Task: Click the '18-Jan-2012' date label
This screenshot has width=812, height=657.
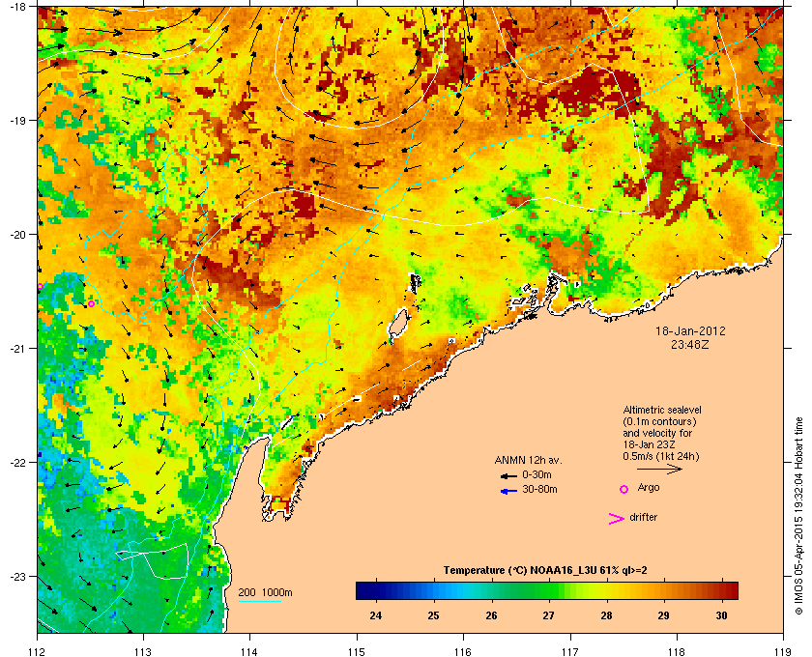Action: point(690,331)
